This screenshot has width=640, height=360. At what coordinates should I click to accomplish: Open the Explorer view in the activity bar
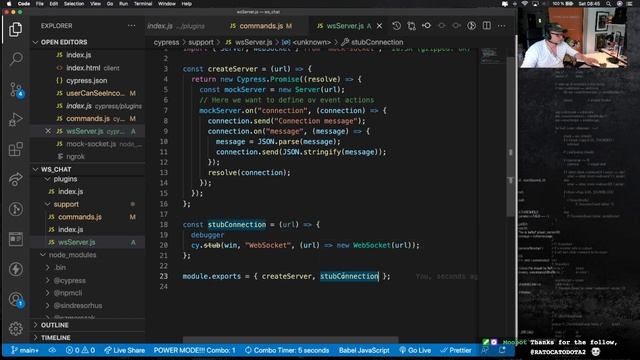pos(16,29)
